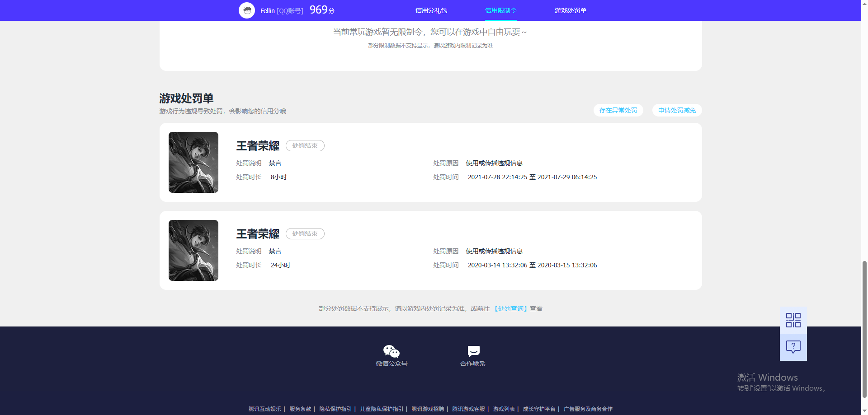Click the username Fellin [QQ账号]
Image resolution: width=868 pixels, height=415 pixels.
click(x=282, y=10)
